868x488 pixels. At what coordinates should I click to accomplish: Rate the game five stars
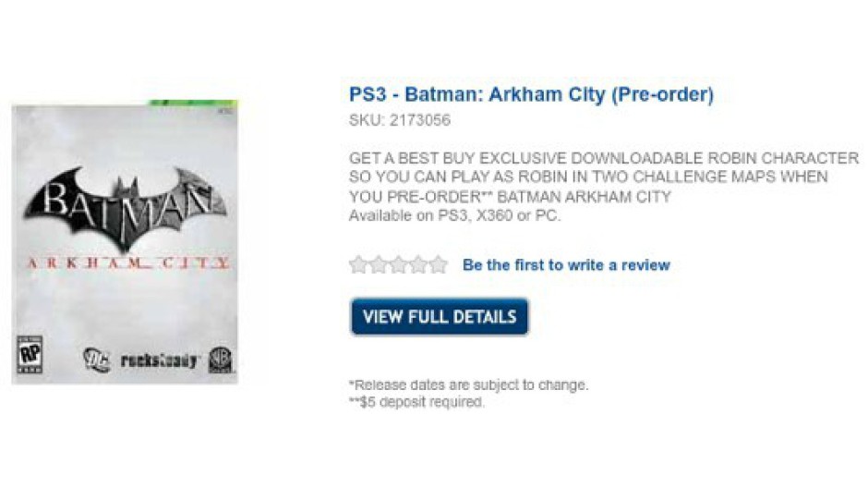pyautogui.click(x=438, y=265)
